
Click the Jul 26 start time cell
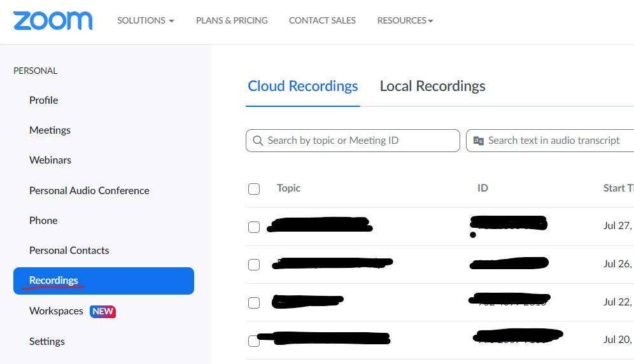618,263
